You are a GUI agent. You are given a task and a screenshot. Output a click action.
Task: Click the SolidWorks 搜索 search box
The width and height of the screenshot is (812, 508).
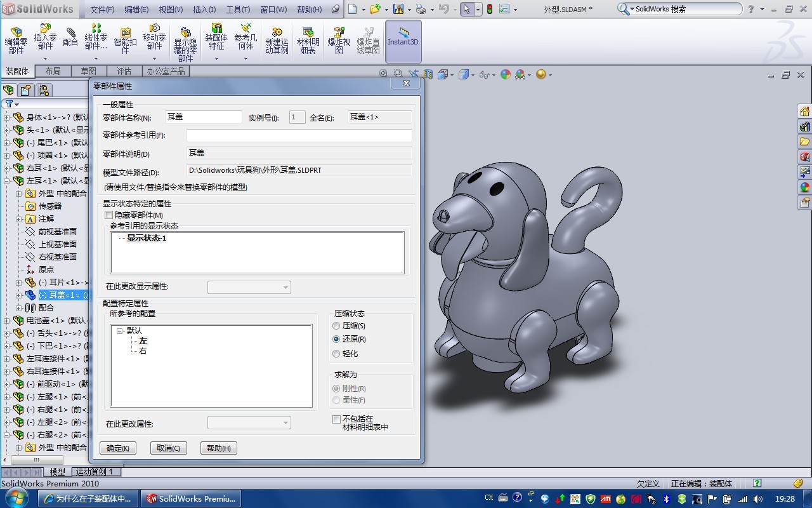coord(679,9)
